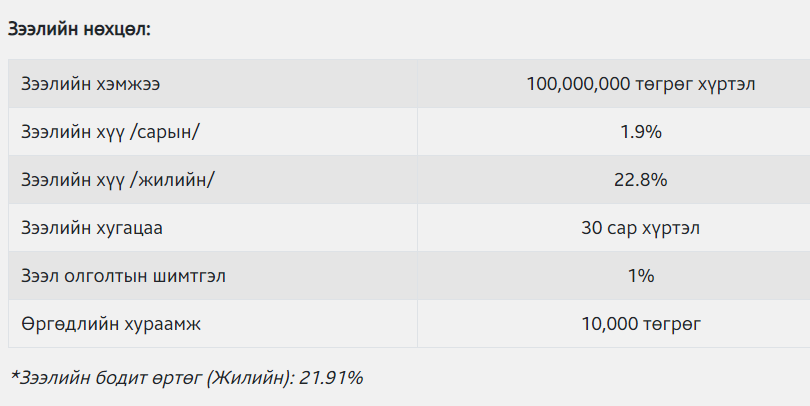Click the Зээлийн нөхцөл heading
This screenshot has height=406, width=810.
tap(79, 29)
